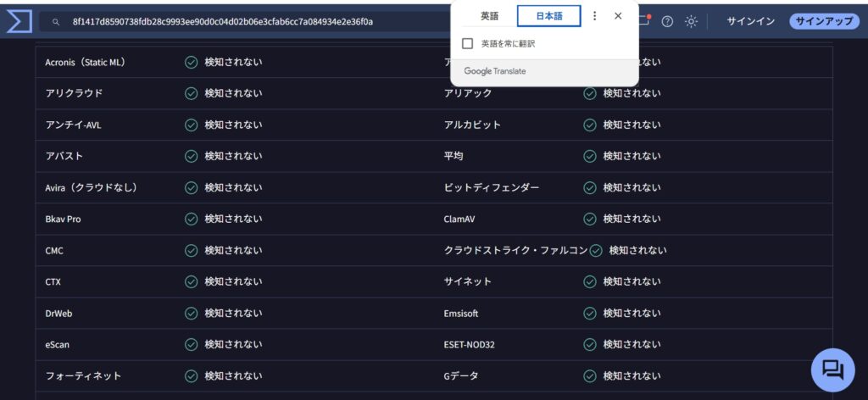
Task: Click the check icon beside Emsisoft
Action: point(590,314)
